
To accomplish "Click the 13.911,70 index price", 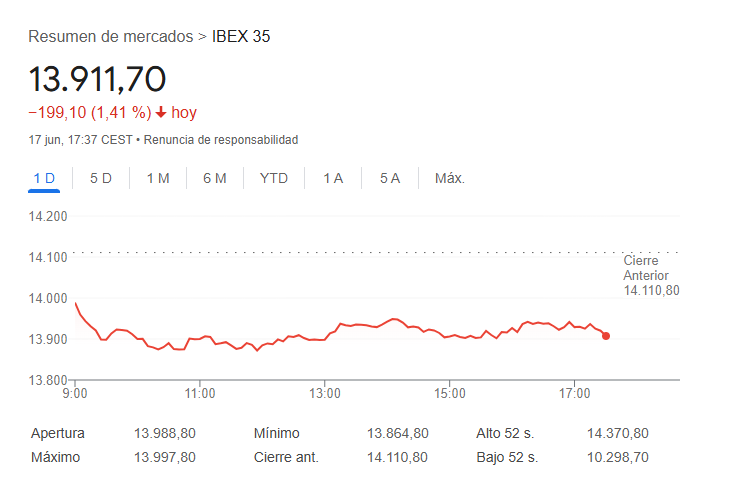I will [97, 78].
